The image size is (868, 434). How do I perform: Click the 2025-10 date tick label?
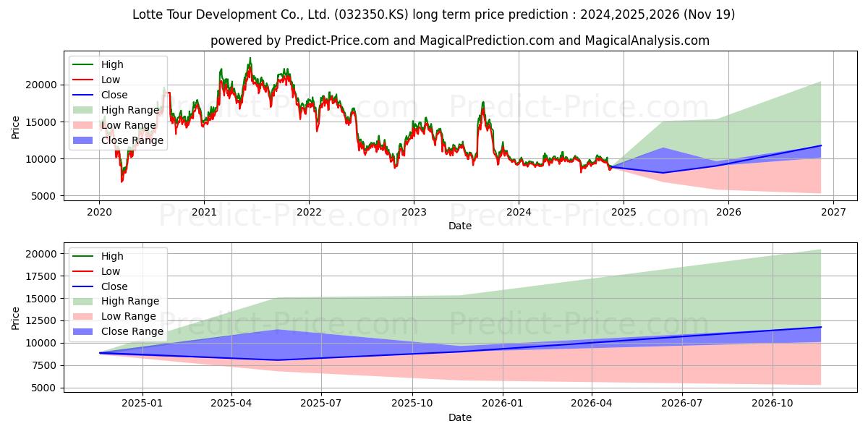412,404
